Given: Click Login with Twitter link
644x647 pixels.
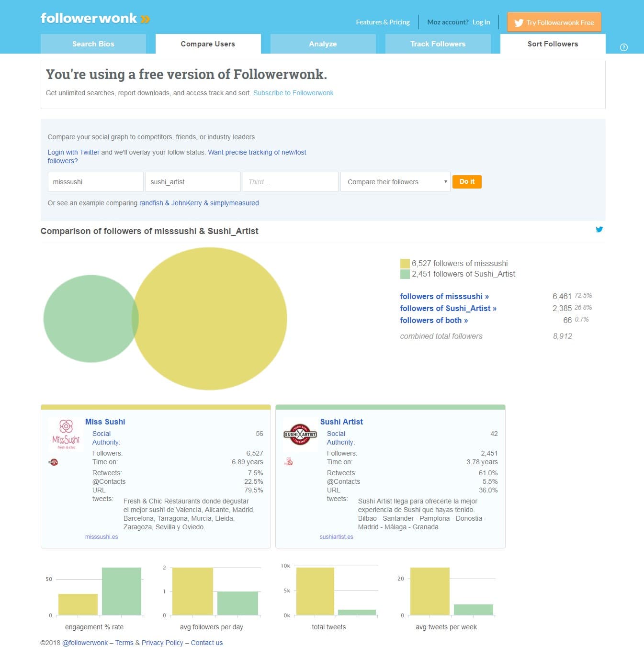Looking at the screenshot, I should (73, 152).
